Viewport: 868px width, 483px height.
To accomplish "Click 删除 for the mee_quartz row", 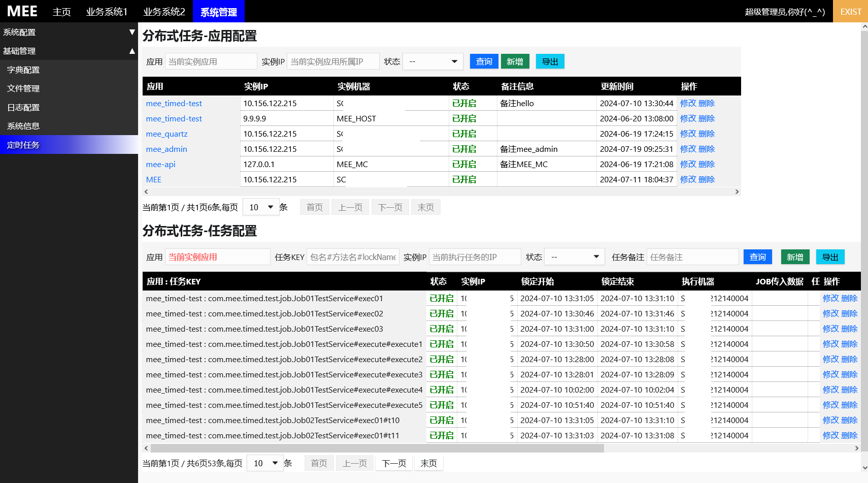I will pos(707,134).
